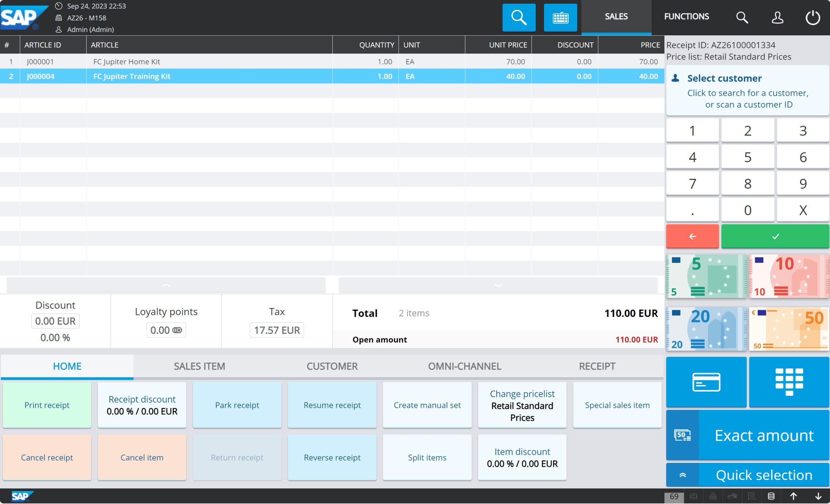Click Print receipt button

[x=47, y=405]
